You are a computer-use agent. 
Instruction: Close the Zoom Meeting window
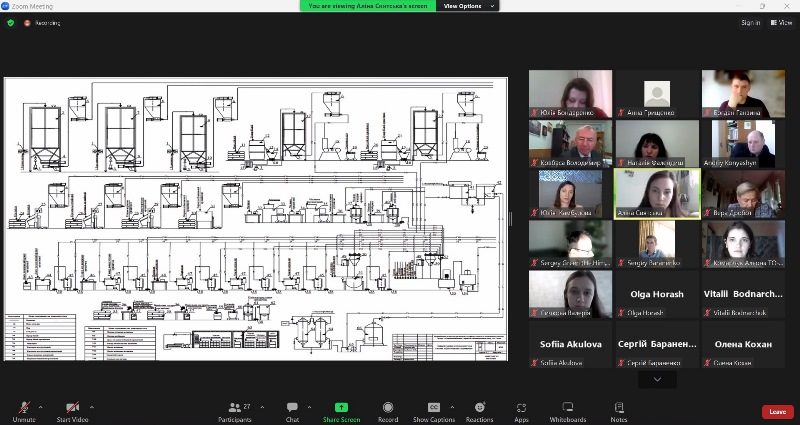pyautogui.click(x=787, y=6)
